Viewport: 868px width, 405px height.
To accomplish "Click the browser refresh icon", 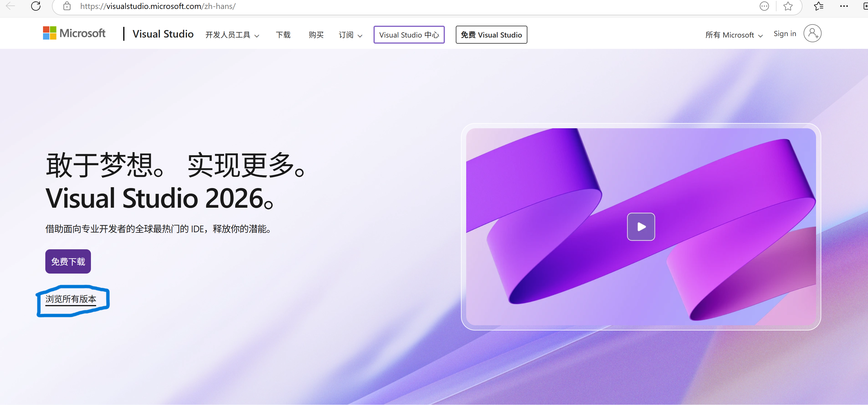I will click(36, 6).
